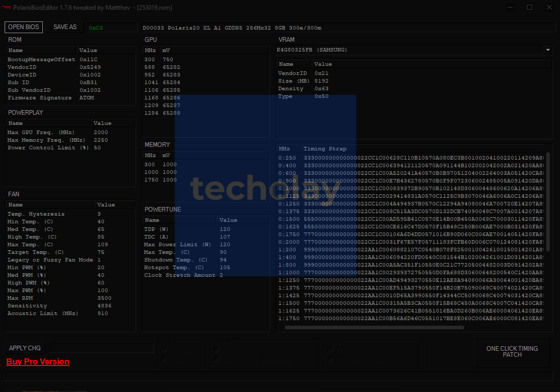Click the 0xC3 checksum field
The image size is (560, 392).
(112, 28)
